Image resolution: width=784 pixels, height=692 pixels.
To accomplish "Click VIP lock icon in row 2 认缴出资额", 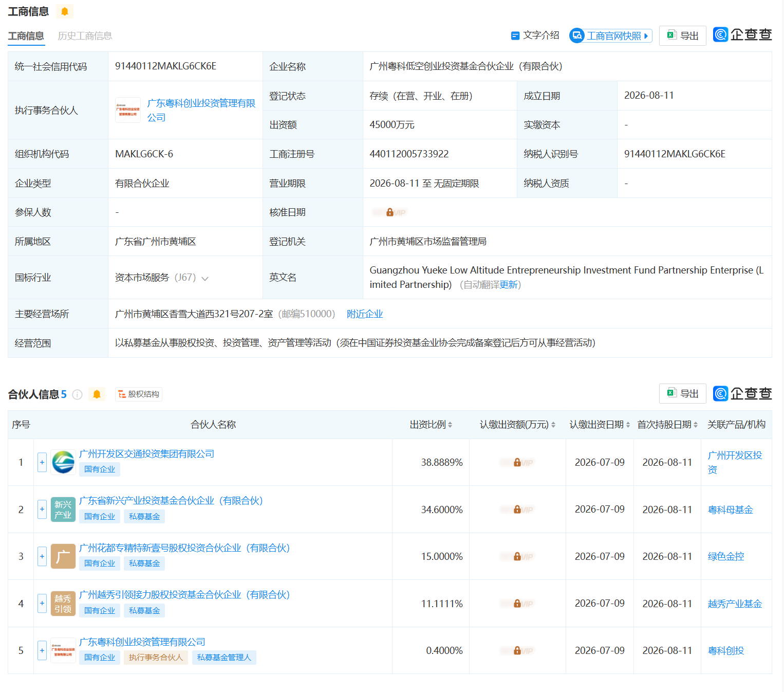I will click(x=517, y=509).
